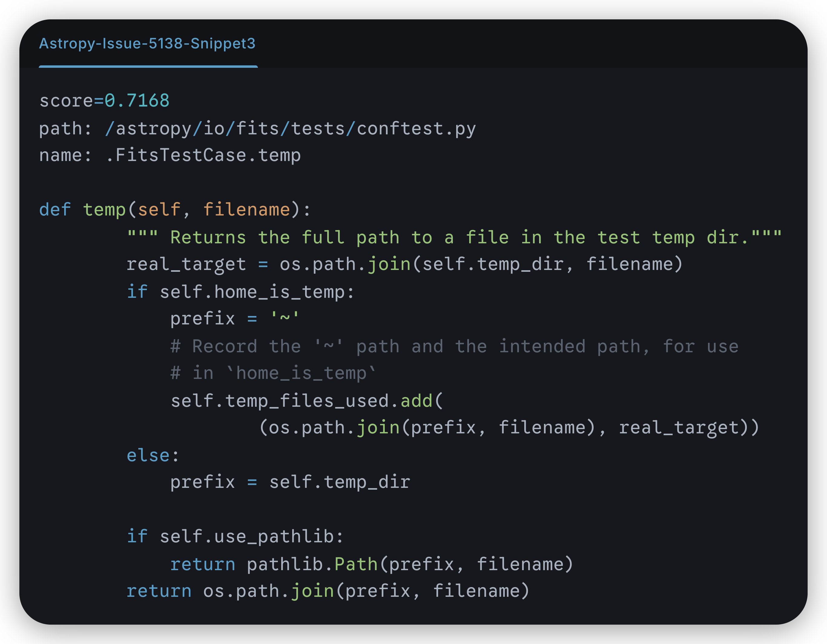827x644 pixels.
Task: Select the Astropy-Issue-5138-Snippet3 tab
Action: click(x=147, y=44)
